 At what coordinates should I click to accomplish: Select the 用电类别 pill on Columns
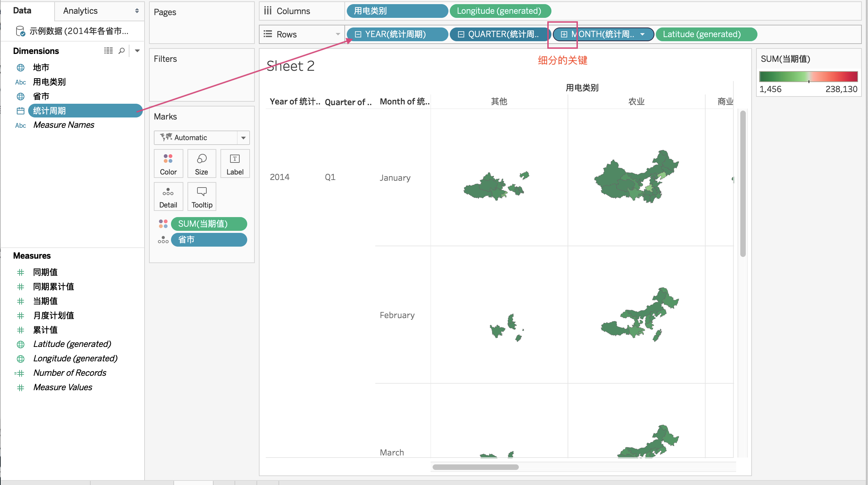coord(397,11)
